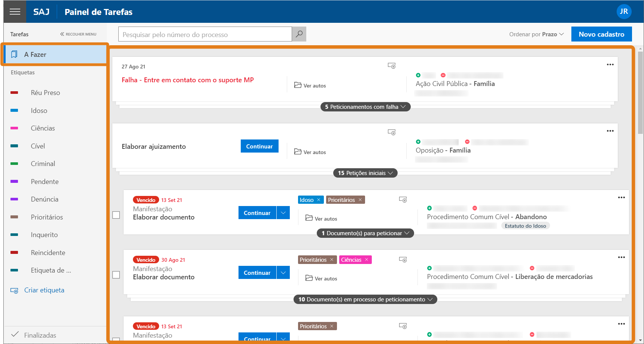Select checkbox for the Abandono task
The width and height of the screenshot is (644, 344).
116,215
